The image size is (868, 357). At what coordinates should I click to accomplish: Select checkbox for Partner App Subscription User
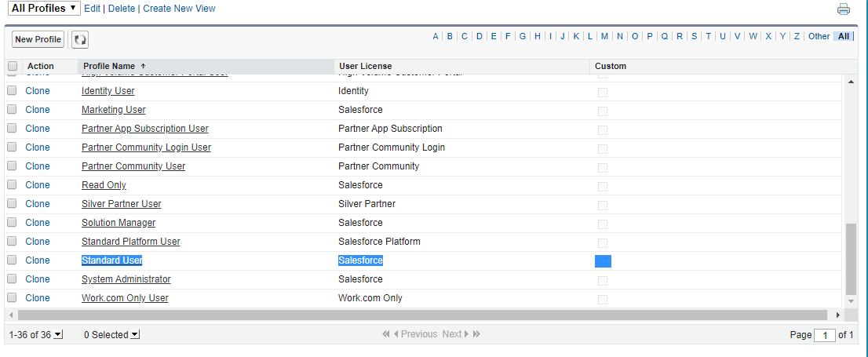click(12, 128)
